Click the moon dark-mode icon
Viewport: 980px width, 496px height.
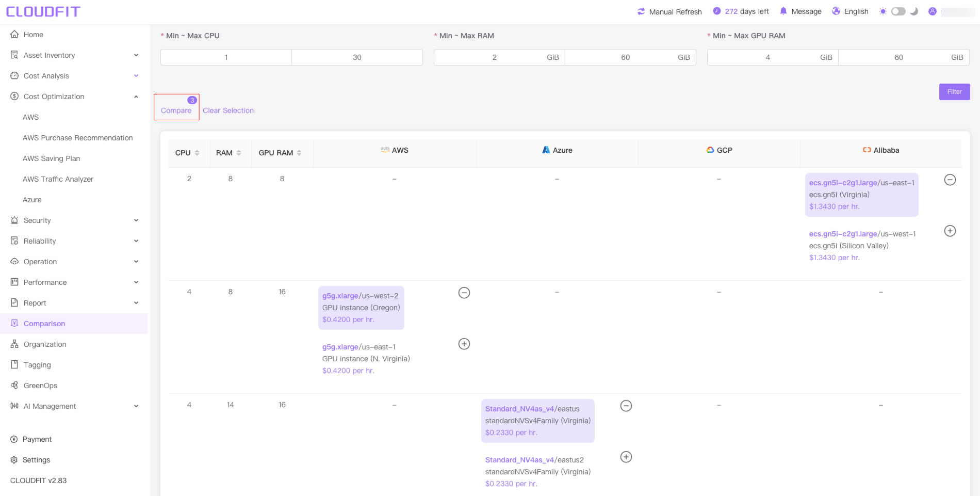[x=914, y=11]
